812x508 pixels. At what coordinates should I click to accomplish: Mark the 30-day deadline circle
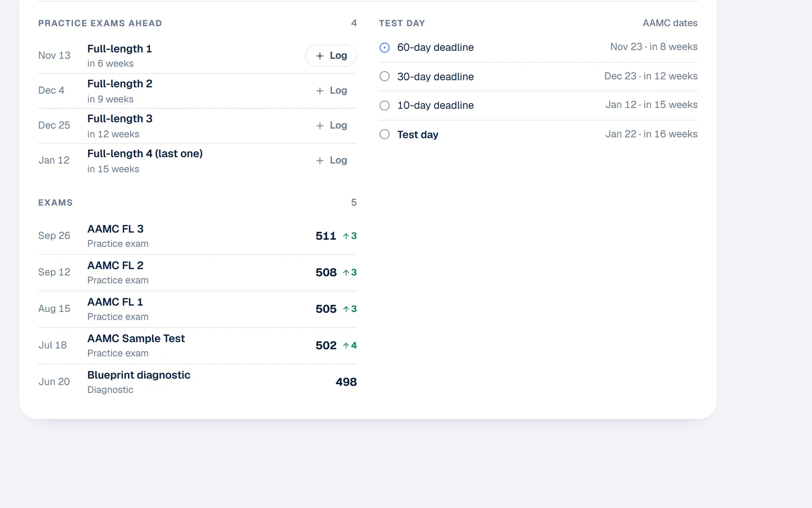tap(384, 76)
